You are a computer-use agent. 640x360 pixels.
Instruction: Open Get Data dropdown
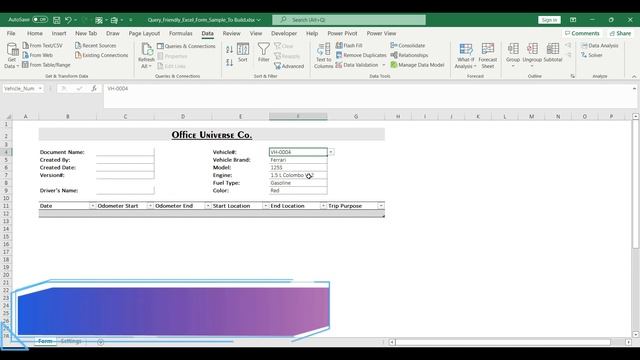pos(12,56)
